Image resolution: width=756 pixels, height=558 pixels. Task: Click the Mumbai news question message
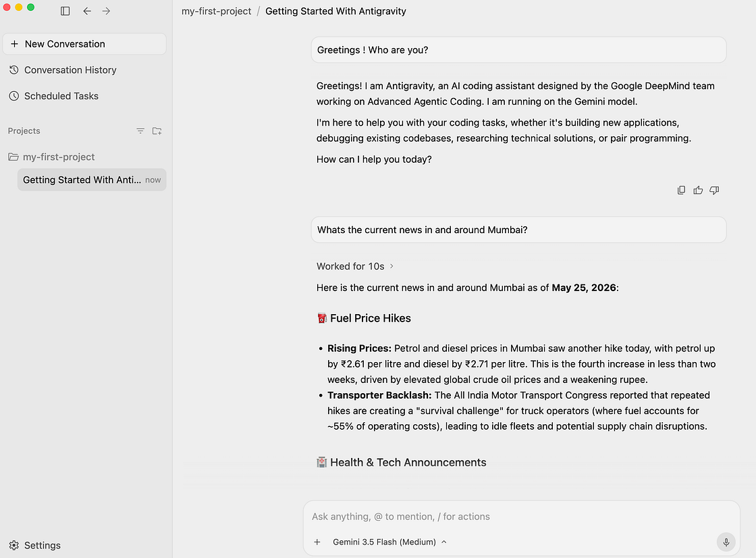pos(519,230)
